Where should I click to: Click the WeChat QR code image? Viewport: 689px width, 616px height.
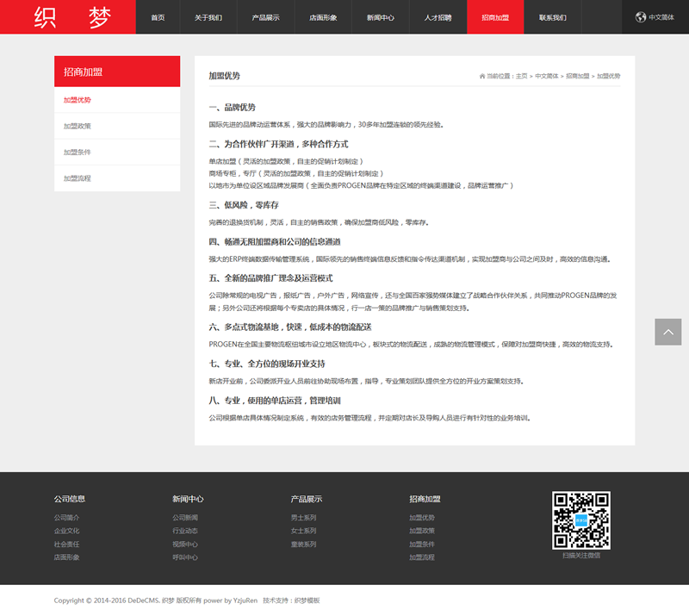pos(580,520)
